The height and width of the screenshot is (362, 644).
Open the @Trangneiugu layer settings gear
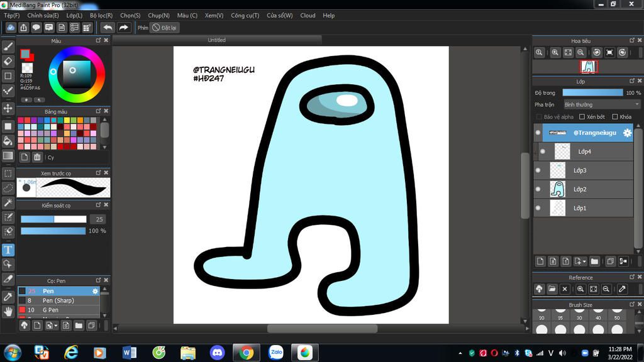tap(627, 133)
